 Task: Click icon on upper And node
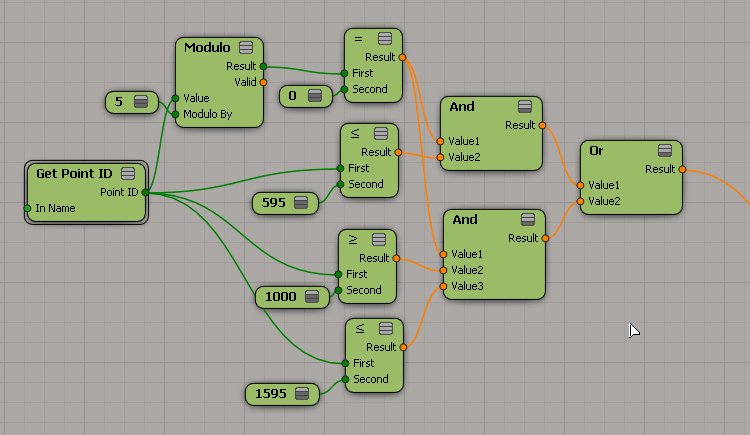point(525,106)
